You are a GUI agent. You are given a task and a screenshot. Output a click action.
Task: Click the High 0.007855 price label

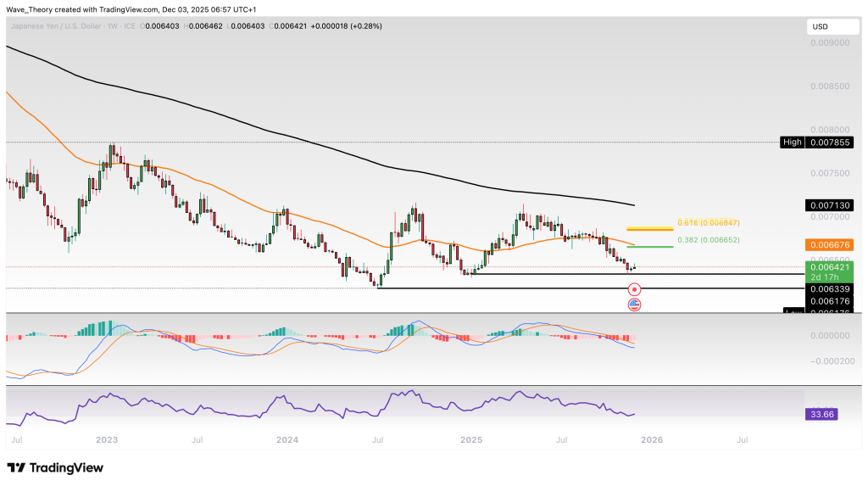coord(826,142)
